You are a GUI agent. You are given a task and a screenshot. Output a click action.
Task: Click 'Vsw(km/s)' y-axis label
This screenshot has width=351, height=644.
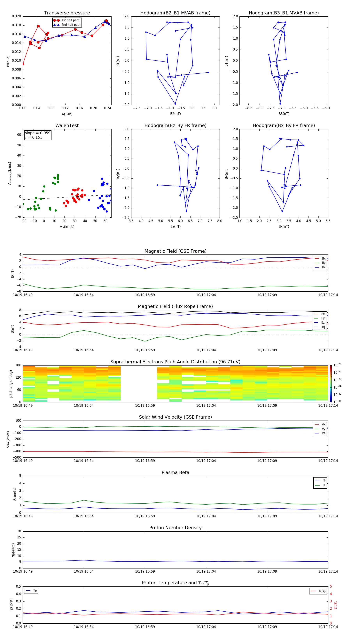(x=8, y=439)
